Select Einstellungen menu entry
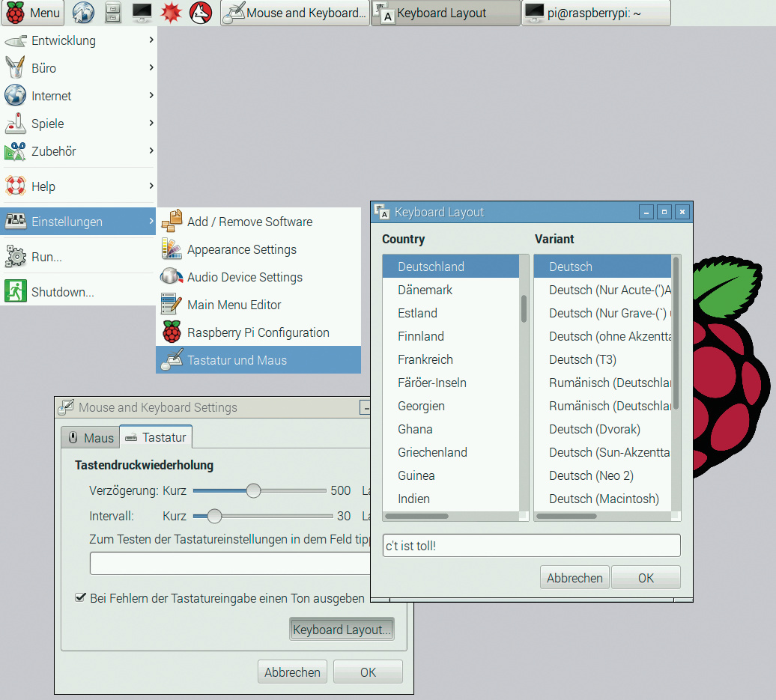 click(78, 222)
